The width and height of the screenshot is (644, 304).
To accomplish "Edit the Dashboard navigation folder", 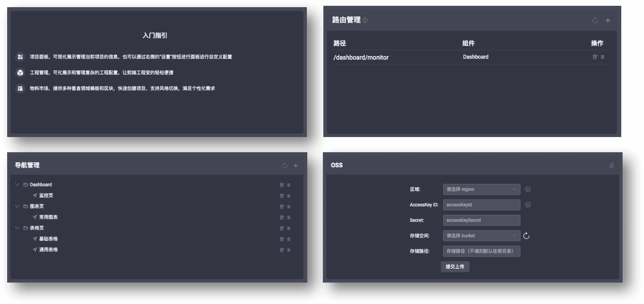I will tap(282, 185).
